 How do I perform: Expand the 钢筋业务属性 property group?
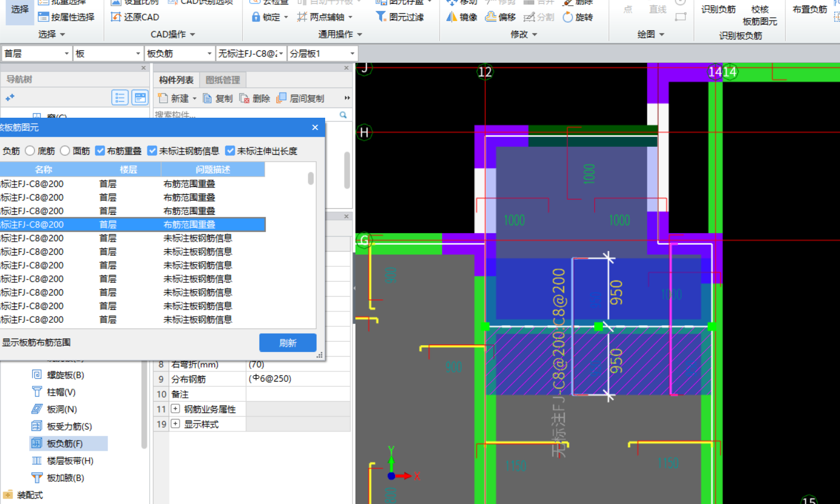(175, 409)
